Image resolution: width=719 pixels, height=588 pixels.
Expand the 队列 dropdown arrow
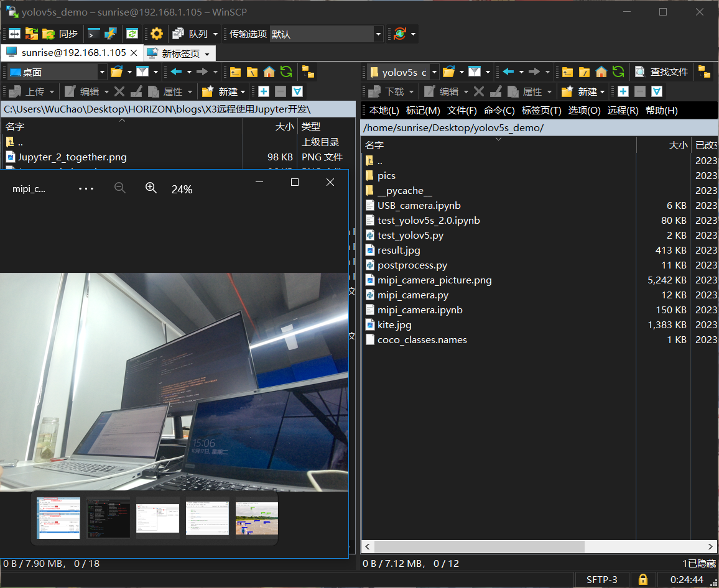(216, 34)
